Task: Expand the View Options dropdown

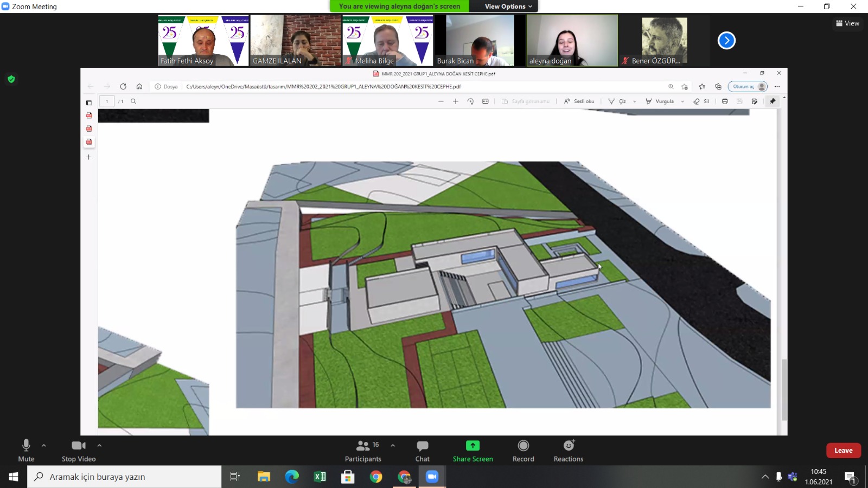Action: coord(508,7)
